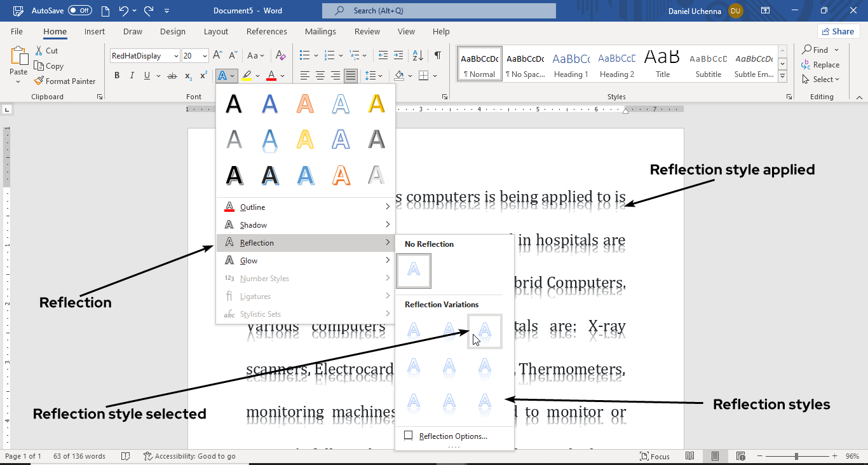Viewport: 868px width, 465px height.
Task: Click the Strikethrough text icon
Action: (172, 76)
